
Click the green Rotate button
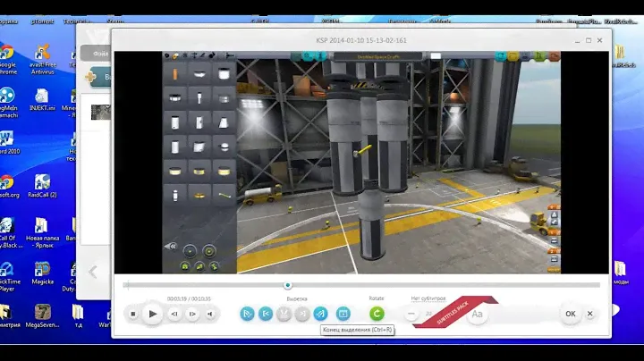pyautogui.click(x=377, y=314)
